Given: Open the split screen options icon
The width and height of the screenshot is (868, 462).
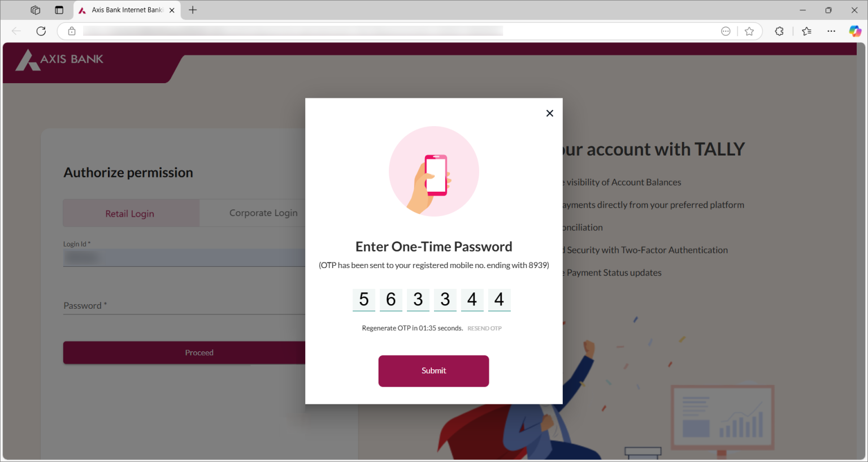Looking at the screenshot, I should click(x=59, y=10).
